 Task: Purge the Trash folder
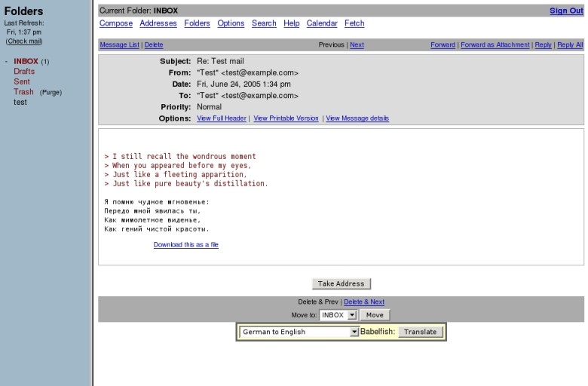tap(51, 93)
